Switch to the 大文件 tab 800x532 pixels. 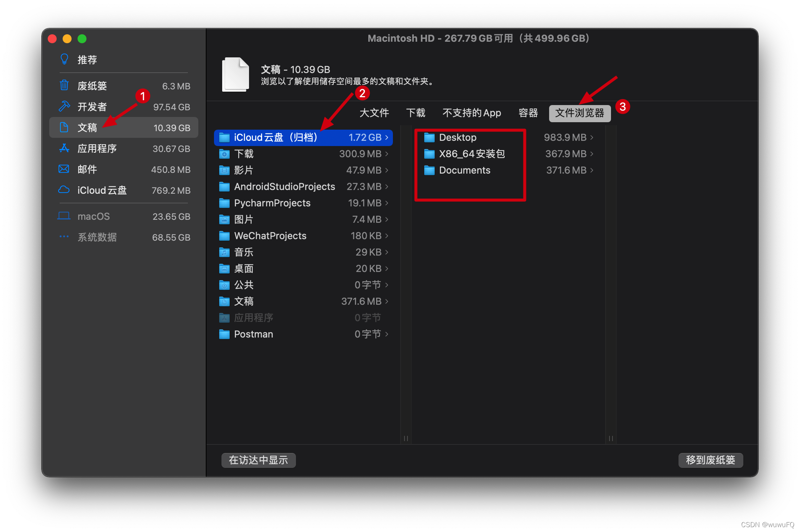(x=374, y=113)
